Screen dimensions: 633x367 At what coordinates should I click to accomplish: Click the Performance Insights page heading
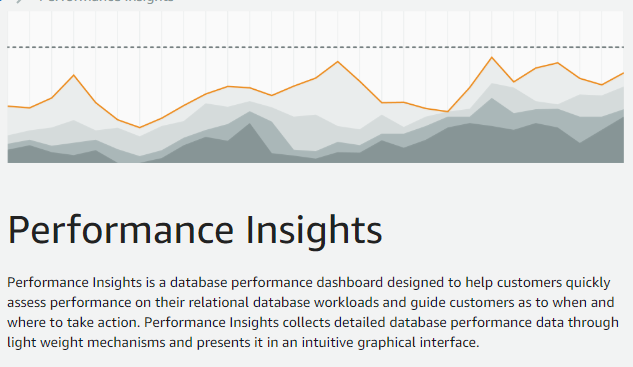[x=195, y=230]
